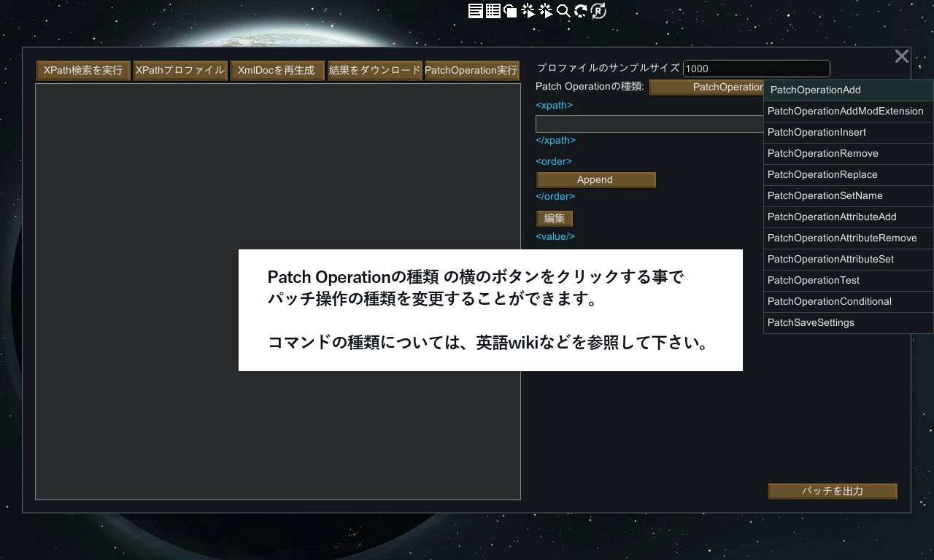Choose PatchOperationTest entry
This screenshot has height=560, width=934.
(x=849, y=281)
